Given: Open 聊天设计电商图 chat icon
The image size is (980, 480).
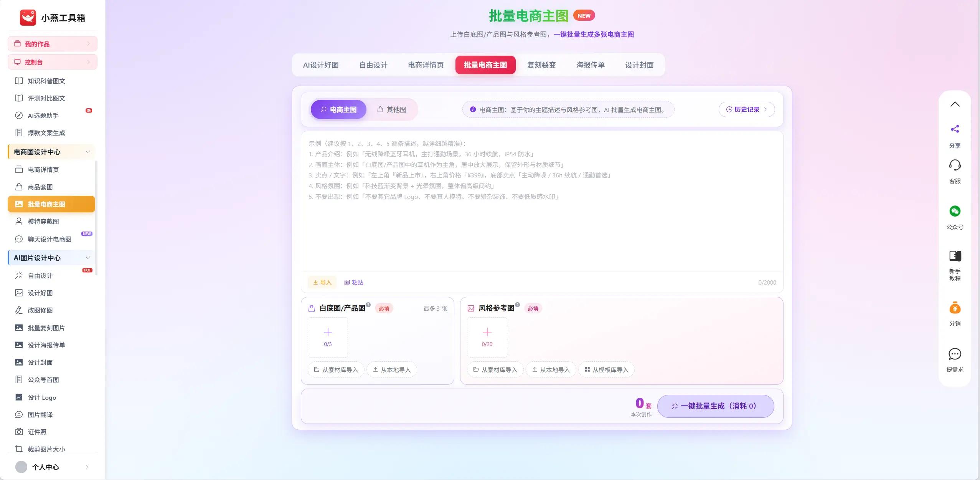Looking at the screenshot, I should [19, 239].
